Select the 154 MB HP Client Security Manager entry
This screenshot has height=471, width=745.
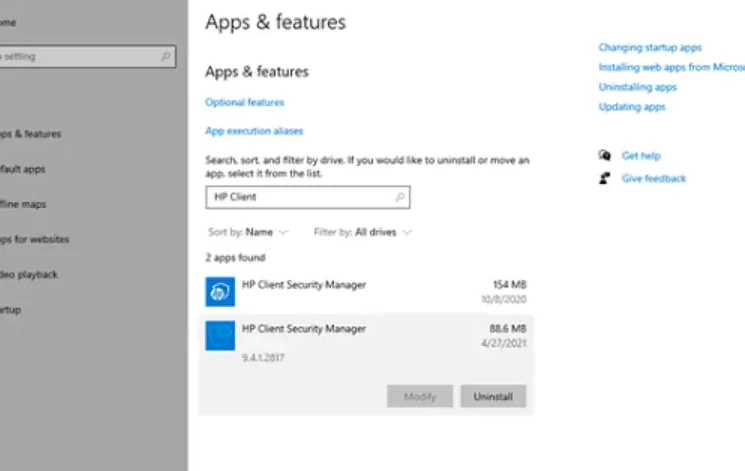tap(366, 291)
